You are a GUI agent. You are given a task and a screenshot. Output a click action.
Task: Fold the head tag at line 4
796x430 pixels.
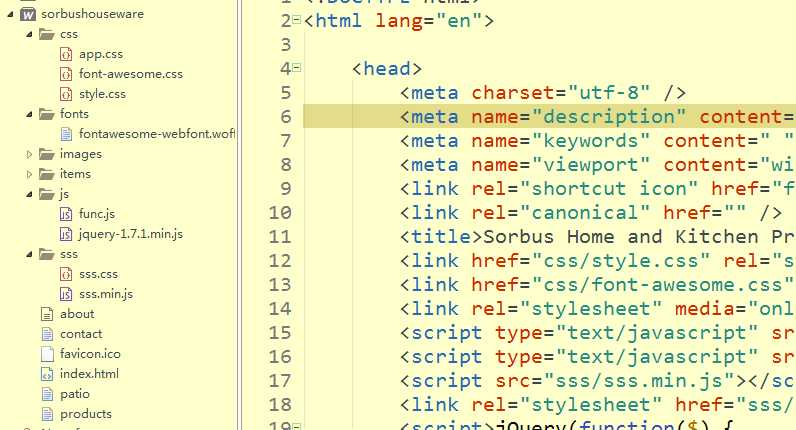296,68
